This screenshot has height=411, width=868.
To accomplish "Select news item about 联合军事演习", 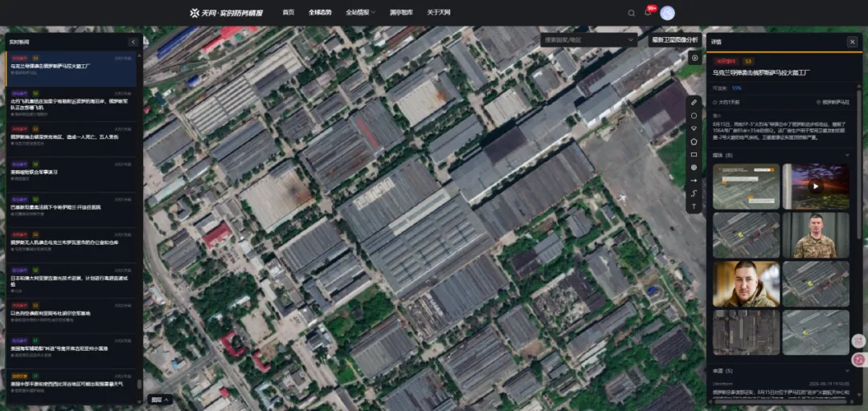I will (71, 175).
